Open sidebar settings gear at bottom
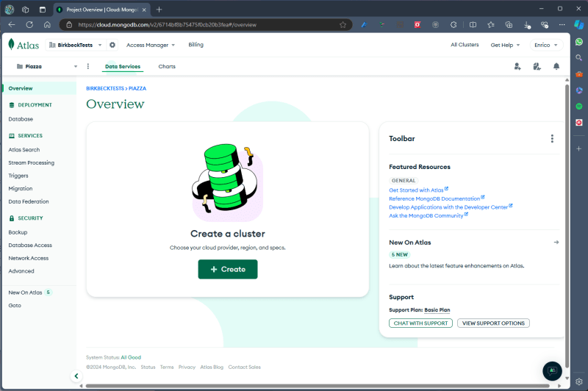The height and width of the screenshot is (391, 588). (x=579, y=381)
